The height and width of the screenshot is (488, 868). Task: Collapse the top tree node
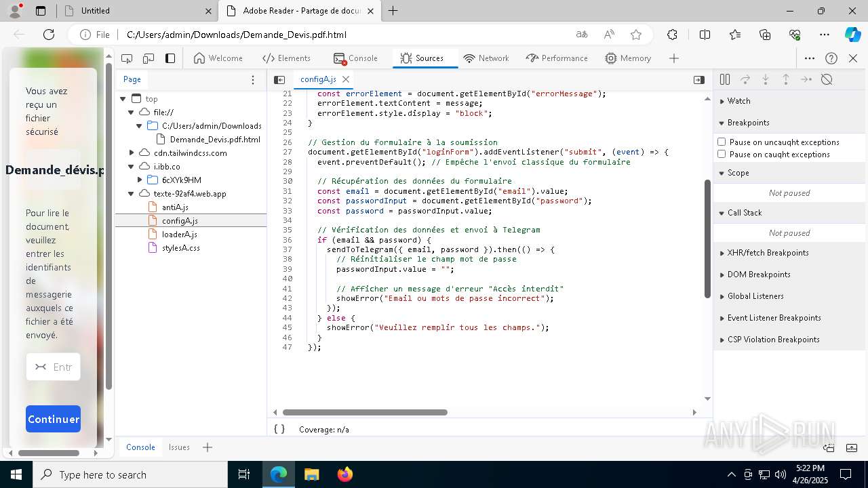(123, 99)
